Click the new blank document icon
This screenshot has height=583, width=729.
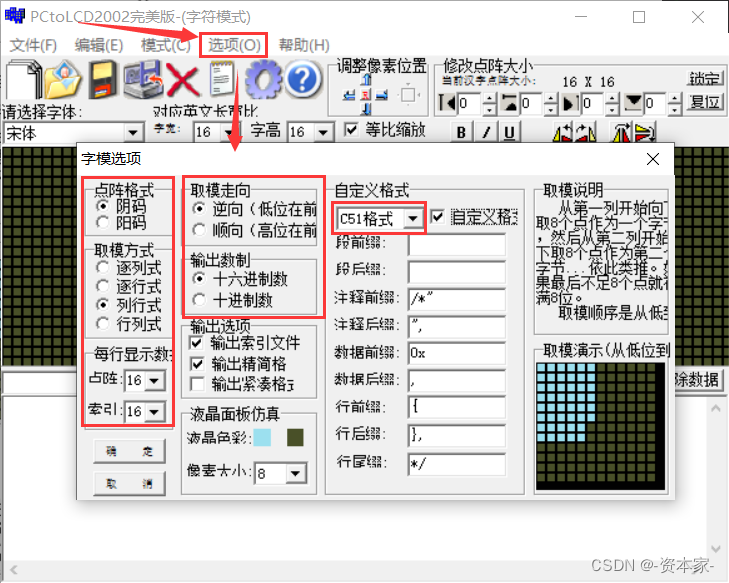[x=23, y=79]
